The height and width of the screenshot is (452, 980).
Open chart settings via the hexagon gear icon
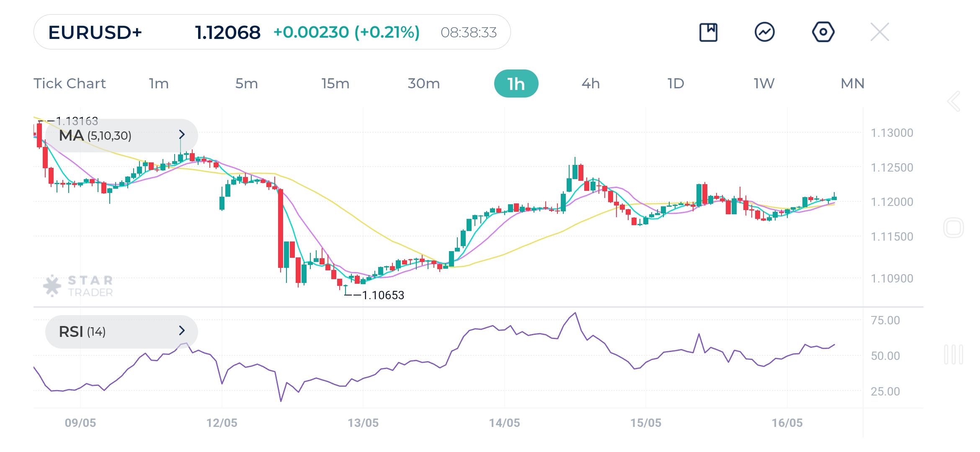tap(823, 32)
